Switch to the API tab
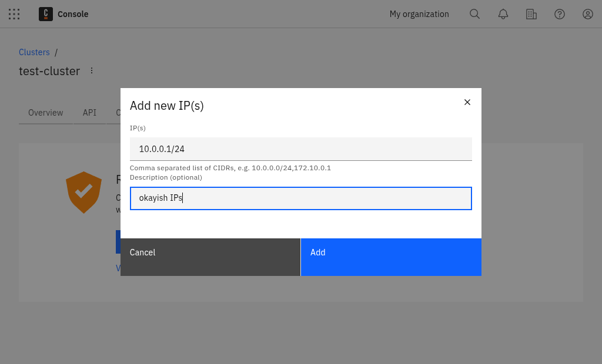602x364 pixels. coord(89,112)
